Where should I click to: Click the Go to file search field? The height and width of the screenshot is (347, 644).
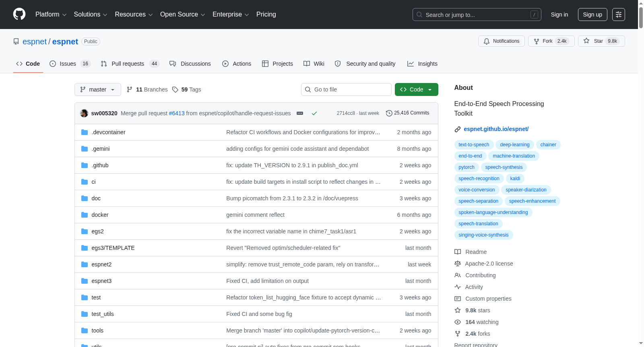[x=346, y=89]
